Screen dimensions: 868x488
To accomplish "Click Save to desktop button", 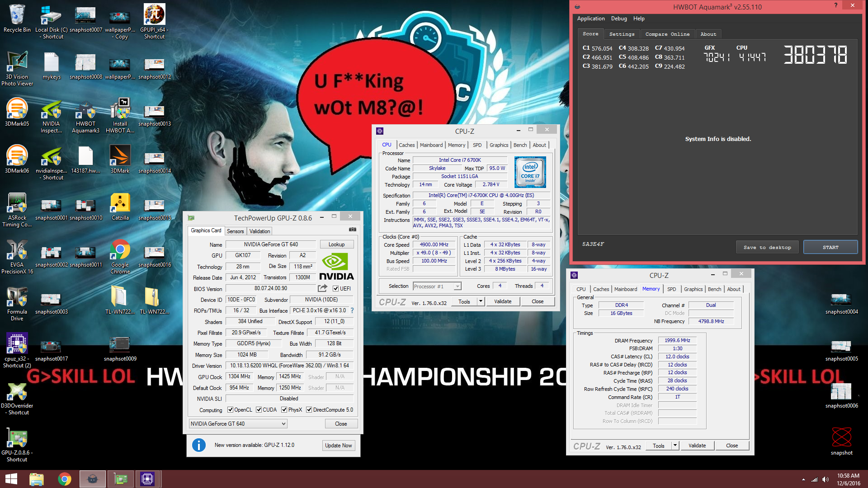I will pyautogui.click(x=767, y=247).
